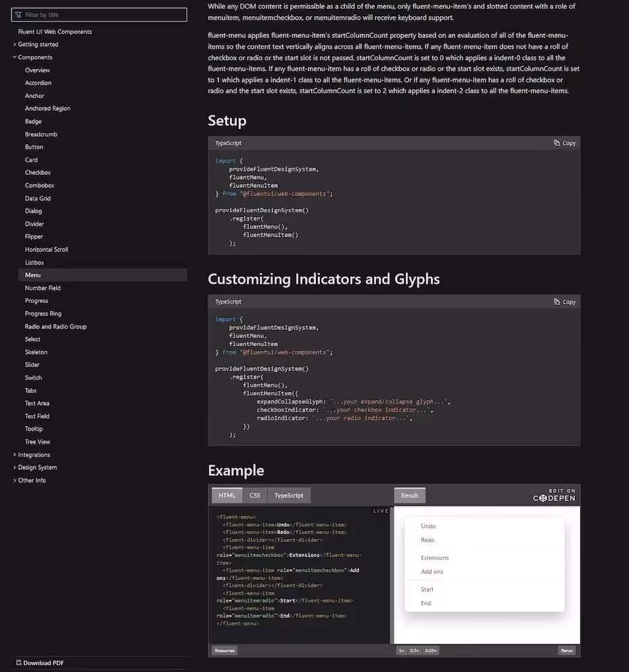
Task: Click the Edit on CodePen logo
Action: click(554, 495)
